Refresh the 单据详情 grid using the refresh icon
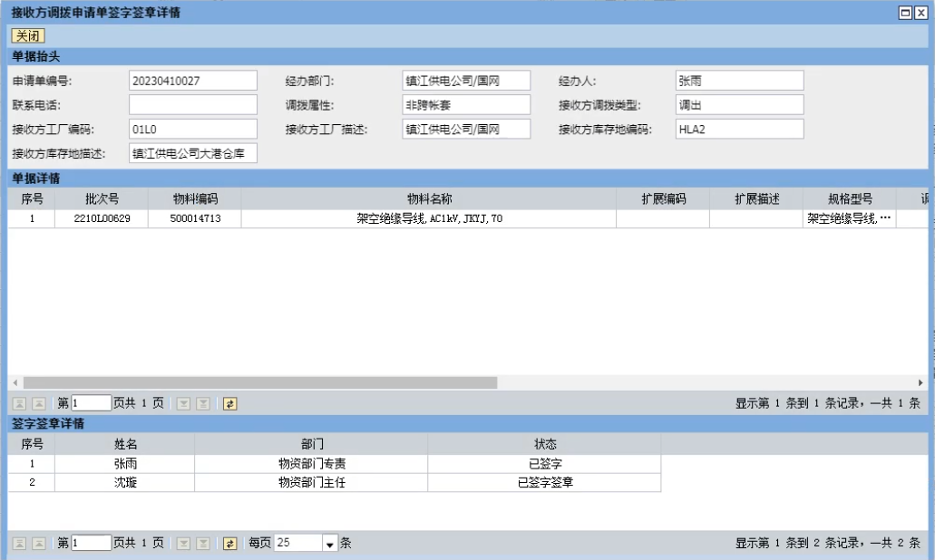Viewport: 935px width, 560px height. click(229, 404)
